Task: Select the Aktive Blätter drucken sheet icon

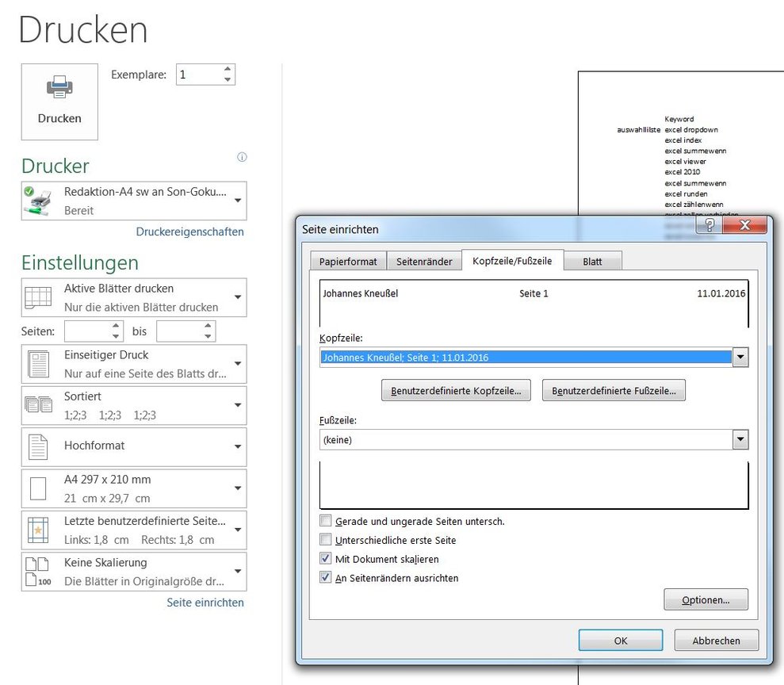Action: click(37, 297)
